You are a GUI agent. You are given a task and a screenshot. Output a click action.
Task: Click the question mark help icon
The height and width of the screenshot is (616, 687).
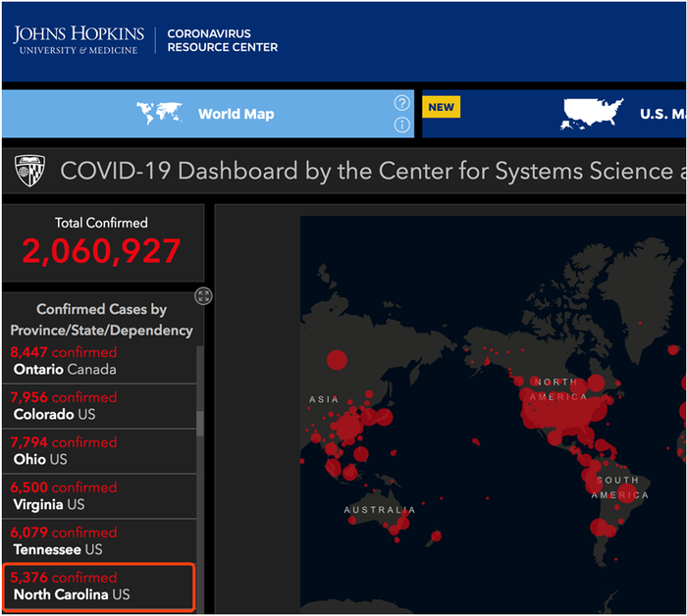click(x=401, y=103)
